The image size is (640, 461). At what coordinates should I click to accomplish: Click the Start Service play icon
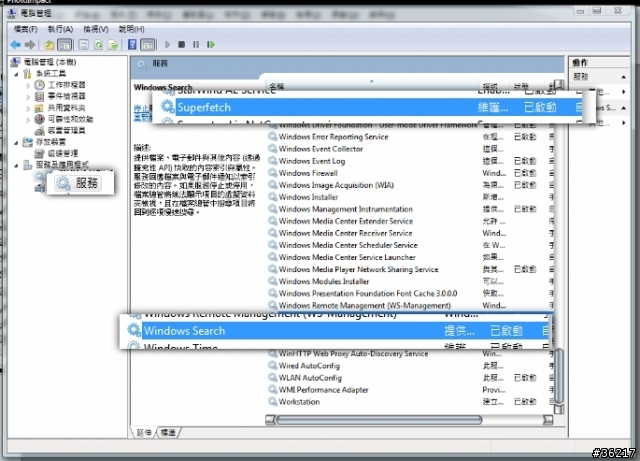point(167,44)
